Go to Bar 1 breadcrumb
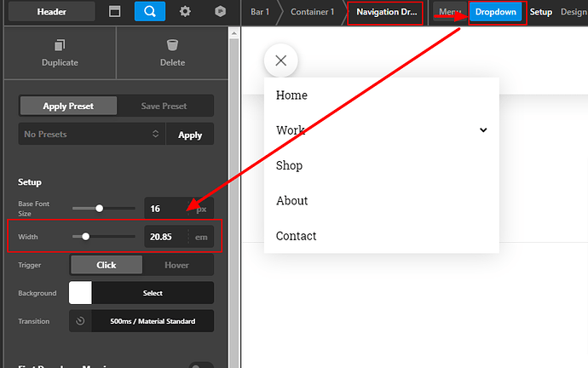Image resolution: width=588 pixels, height=368 pixels. 260,12
